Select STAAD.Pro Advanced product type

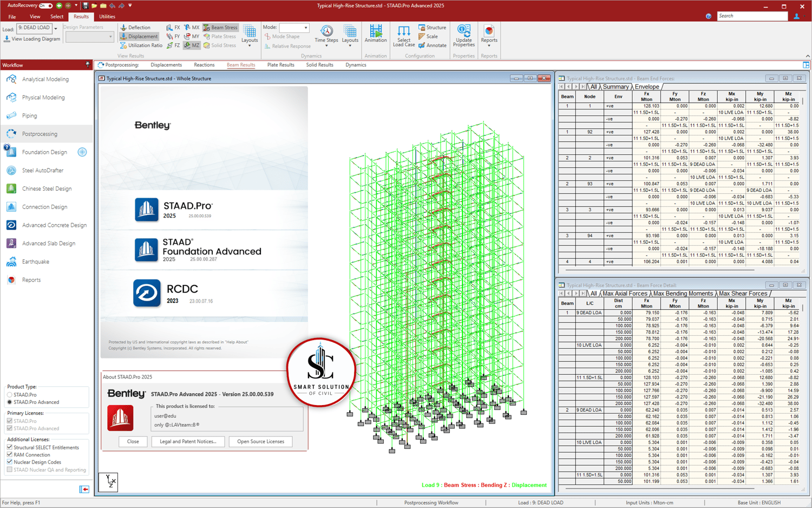pyautogui.click(x=10, y=402)
